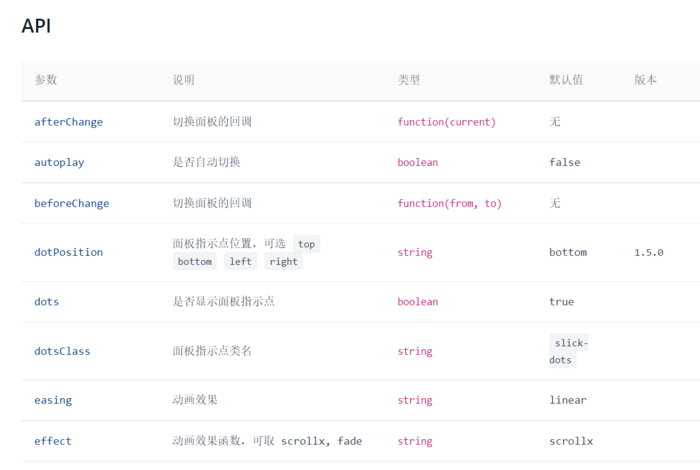This screenshot has width=700, height=470.
Task: Select the default 无 in afterChange row
Action: (x=555, y=122)
